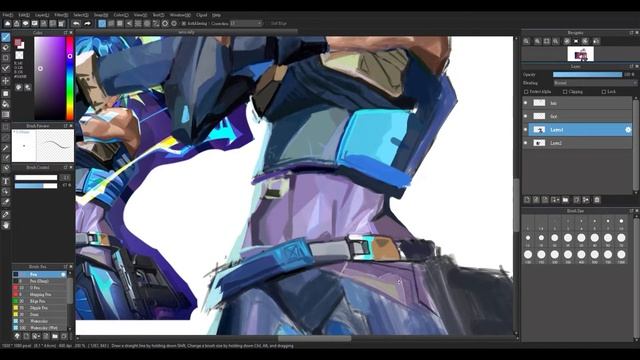Open the Select menu
The height and width of the screenshot is (360, 640).
coord(80,15)
